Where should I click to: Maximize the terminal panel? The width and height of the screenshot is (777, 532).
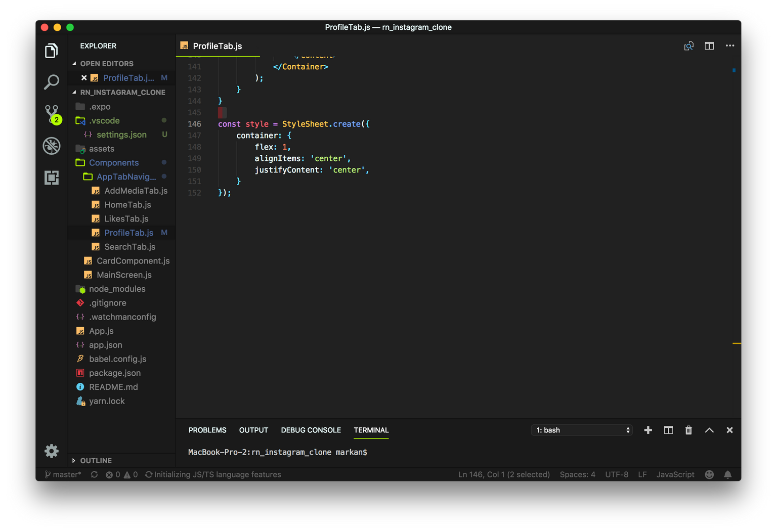[x=709, y=430]
